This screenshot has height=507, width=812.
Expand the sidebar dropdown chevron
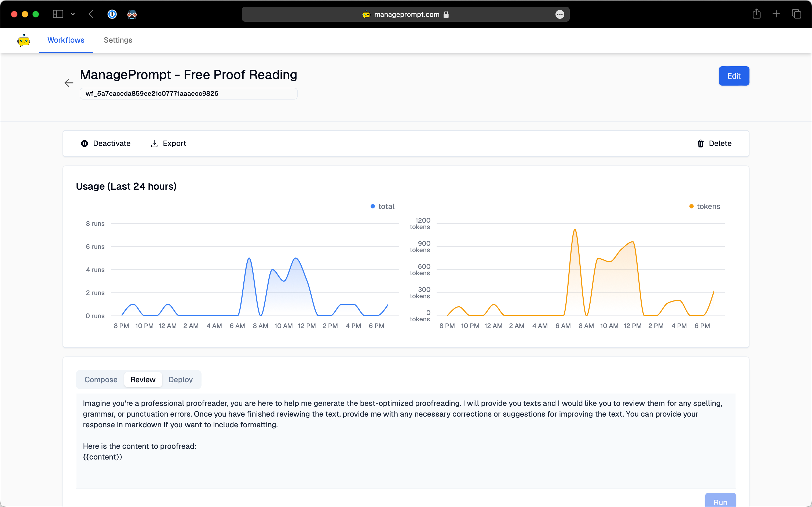73,14
